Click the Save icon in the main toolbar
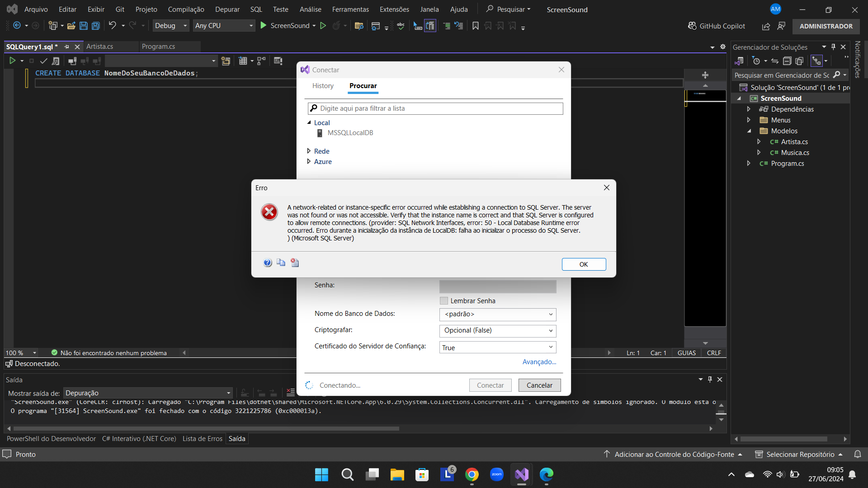Image resolution: width=868 pixels, height=488 pixels. click(83, 26)
